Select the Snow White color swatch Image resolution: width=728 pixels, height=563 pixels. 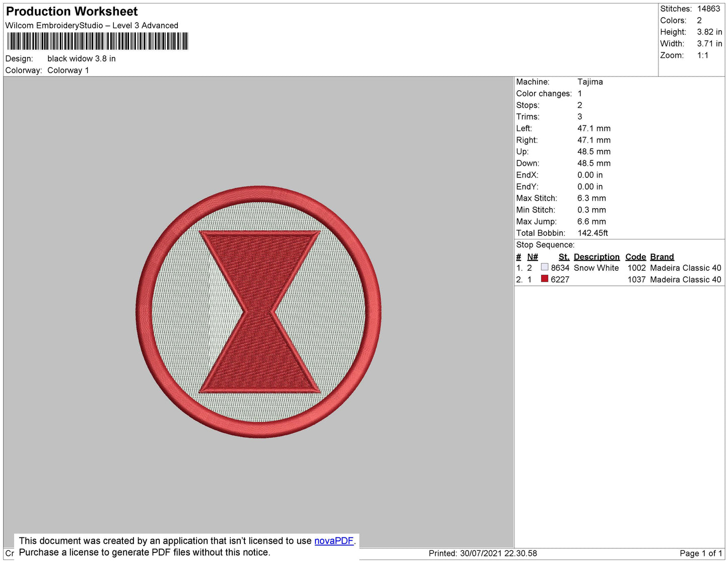point(545,267)
